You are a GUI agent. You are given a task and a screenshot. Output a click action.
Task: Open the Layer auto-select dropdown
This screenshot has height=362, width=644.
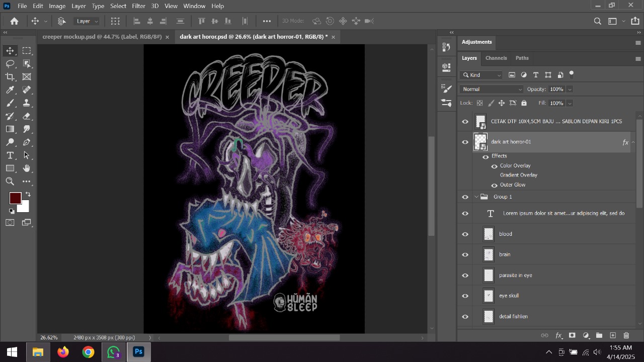point(88,21)
